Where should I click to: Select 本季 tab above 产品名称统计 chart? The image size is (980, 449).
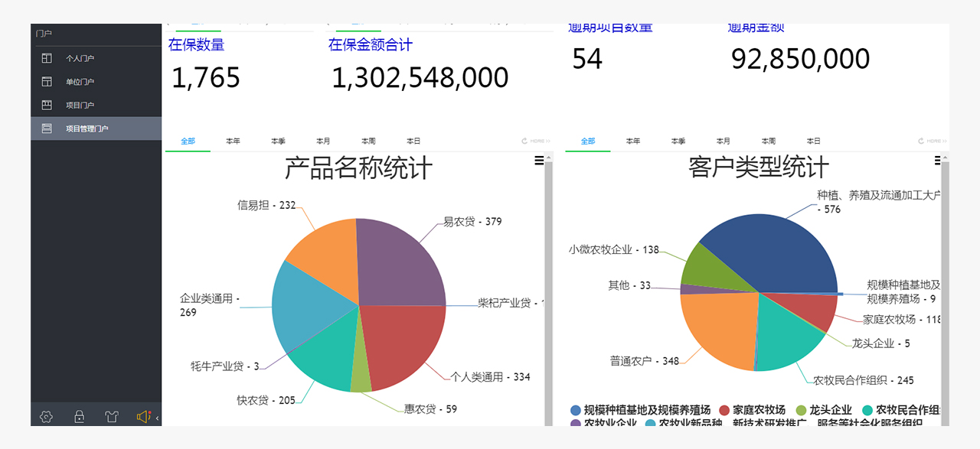click(278, 142)
